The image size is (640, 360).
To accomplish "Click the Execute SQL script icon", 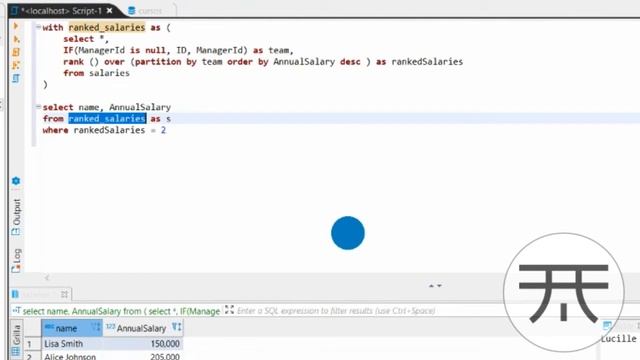I will (16, 52).
